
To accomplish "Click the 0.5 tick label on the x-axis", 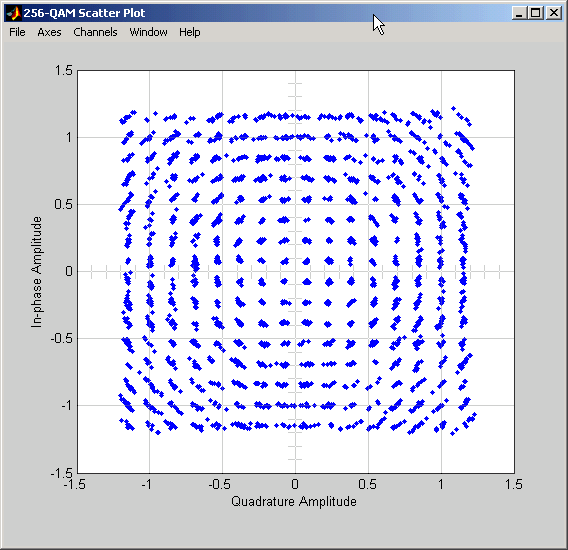I will (x=367, y=484).
